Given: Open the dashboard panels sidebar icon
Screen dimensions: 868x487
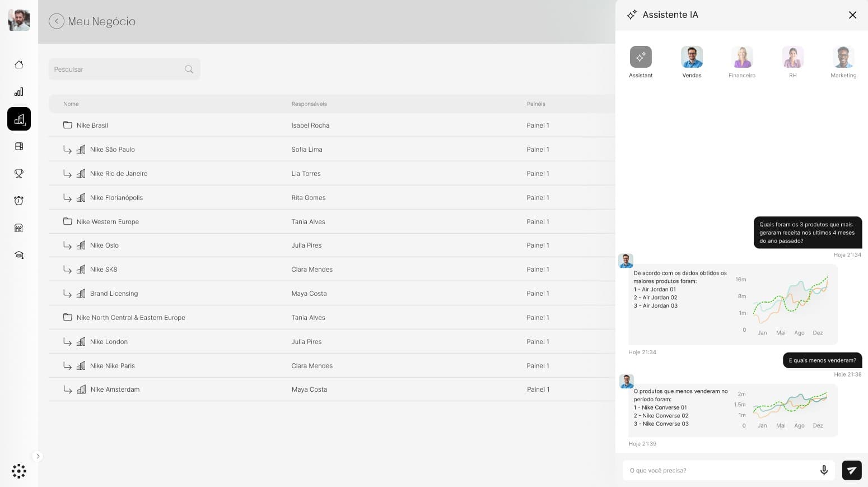Looking at the screenshot, I should [19, 146].
